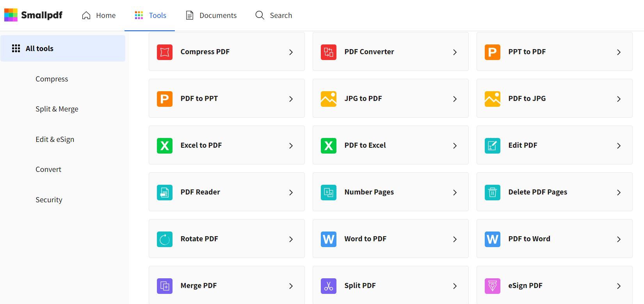Screen dimensions: 644x304
Task: Click the eSign PDF card chevron
Action: pyautogui.click(x=619, y=286)
